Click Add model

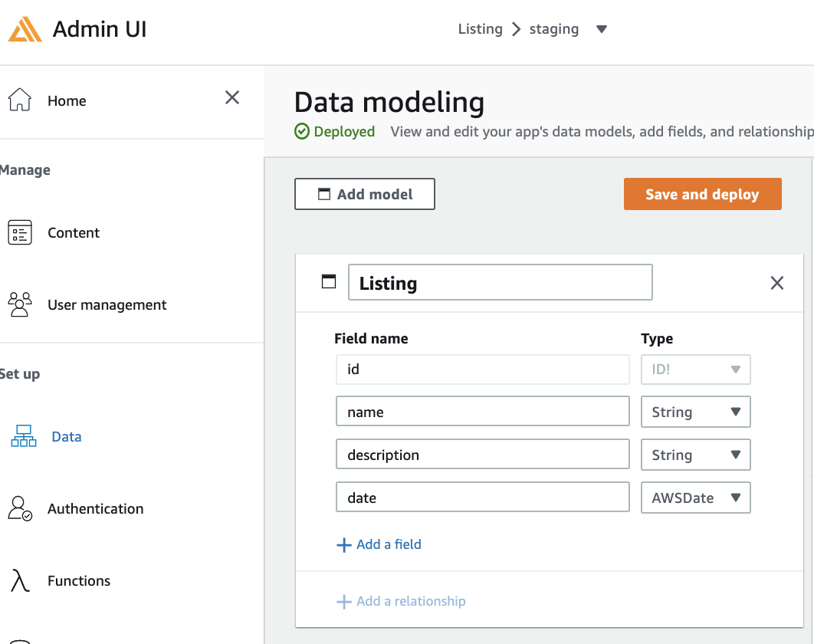pos(364,194)
